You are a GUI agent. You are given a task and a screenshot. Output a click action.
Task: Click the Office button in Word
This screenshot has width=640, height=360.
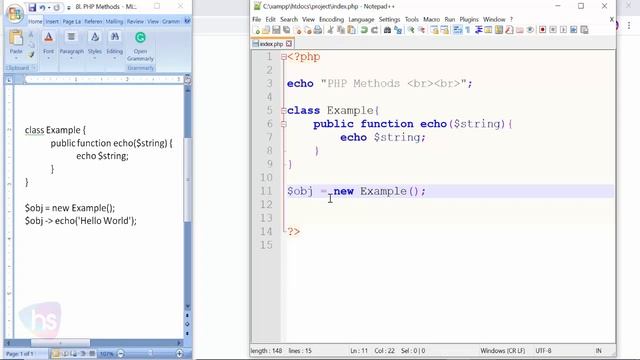click(x=15, y=13)
